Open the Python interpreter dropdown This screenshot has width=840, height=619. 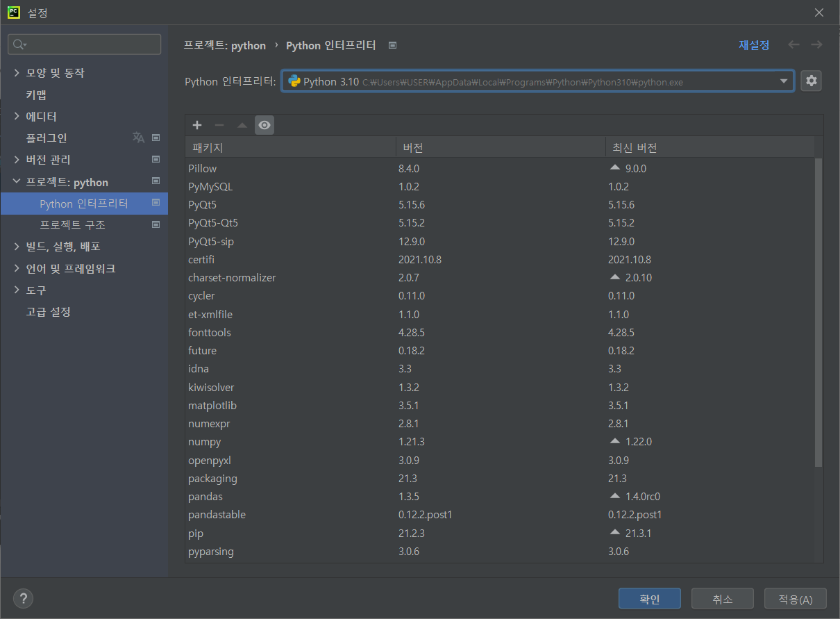click(x=538, y=81)
